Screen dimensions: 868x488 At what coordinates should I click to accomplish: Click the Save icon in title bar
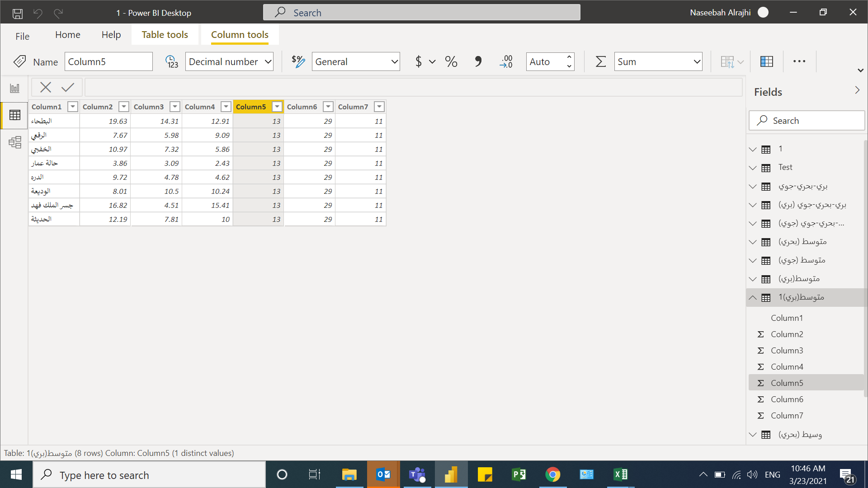18,13
